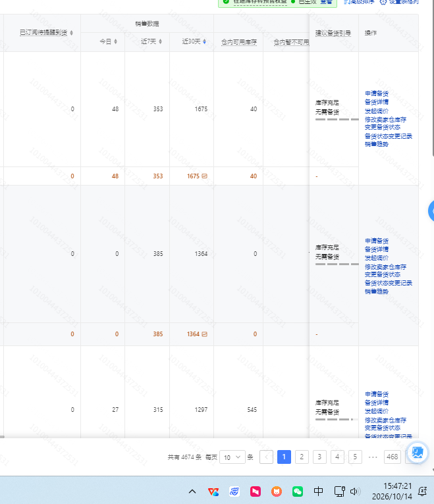Select the 1297 cell in 近30天 column
Image resolution: width=434 pixels, height=504 pixels.
(x=201, y=410)
